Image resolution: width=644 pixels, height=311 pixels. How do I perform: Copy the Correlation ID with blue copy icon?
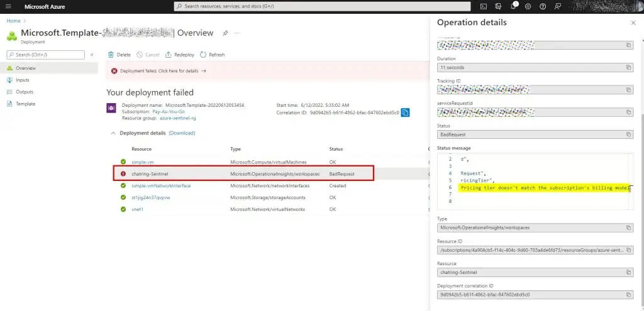click(x=405, y=112)
